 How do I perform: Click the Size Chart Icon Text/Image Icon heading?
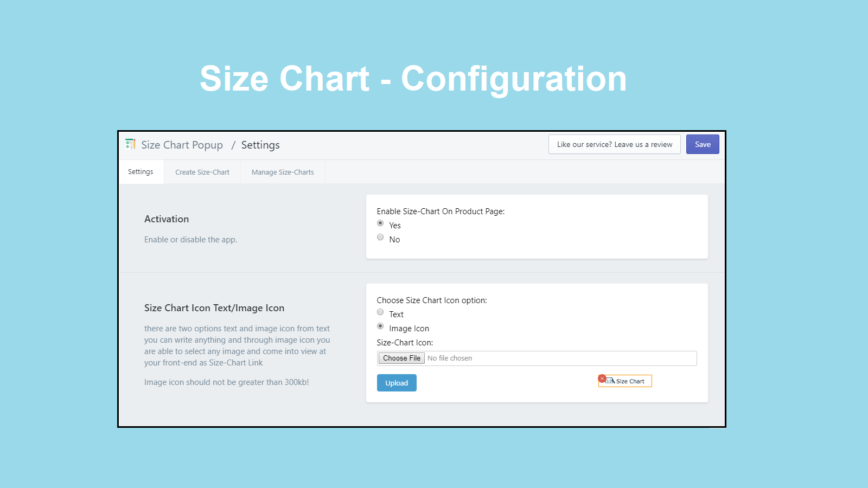[x=214, y=307]
